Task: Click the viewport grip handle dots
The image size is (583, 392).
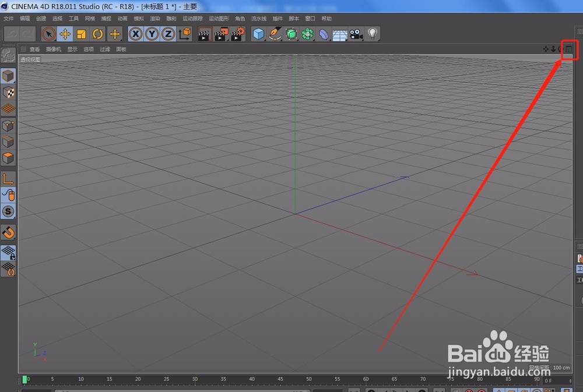Action: (23, 49)
